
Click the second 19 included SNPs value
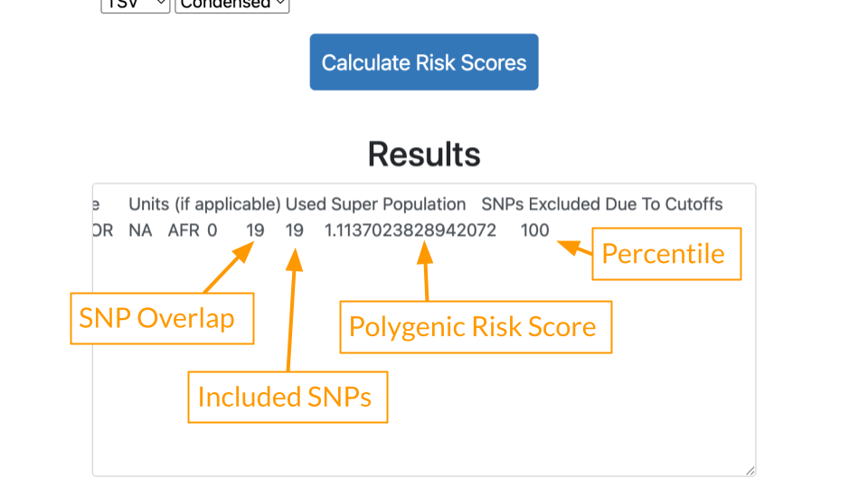[x=295, y=230]
